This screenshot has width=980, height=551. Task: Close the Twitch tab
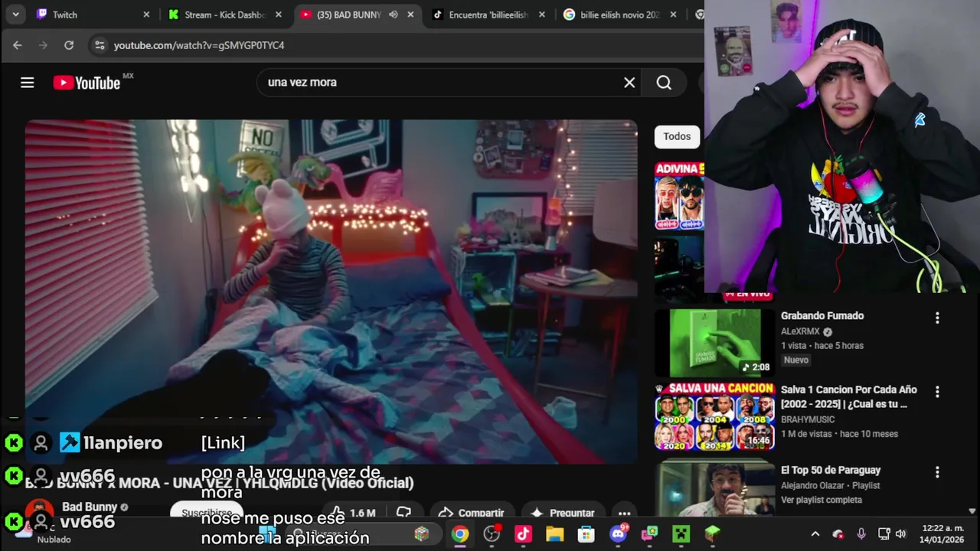pyautogui.click(x=146, y=15)
